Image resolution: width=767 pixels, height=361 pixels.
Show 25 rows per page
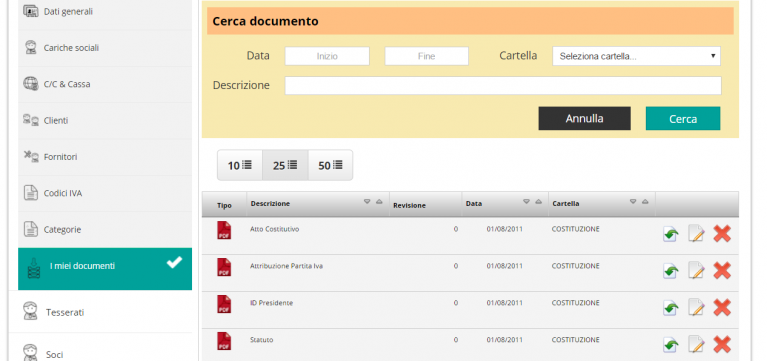[285, 165]
